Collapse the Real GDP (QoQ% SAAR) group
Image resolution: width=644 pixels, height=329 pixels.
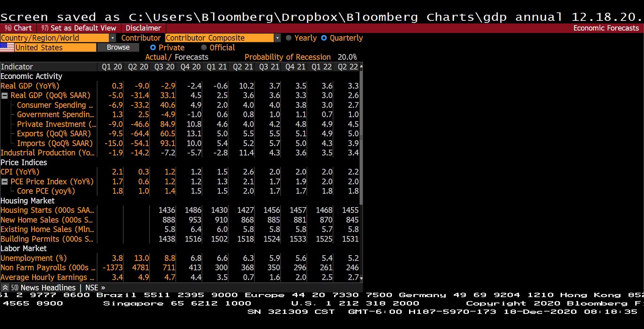click(x=5, y=96)
